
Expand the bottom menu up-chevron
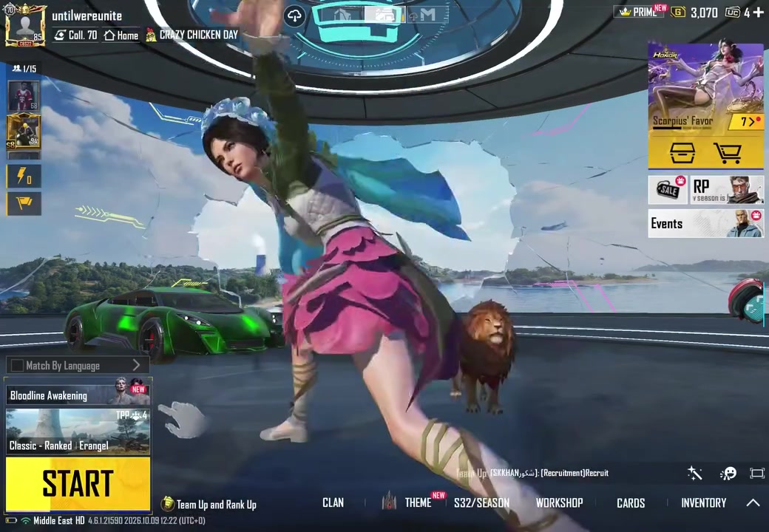coord(753,502)
